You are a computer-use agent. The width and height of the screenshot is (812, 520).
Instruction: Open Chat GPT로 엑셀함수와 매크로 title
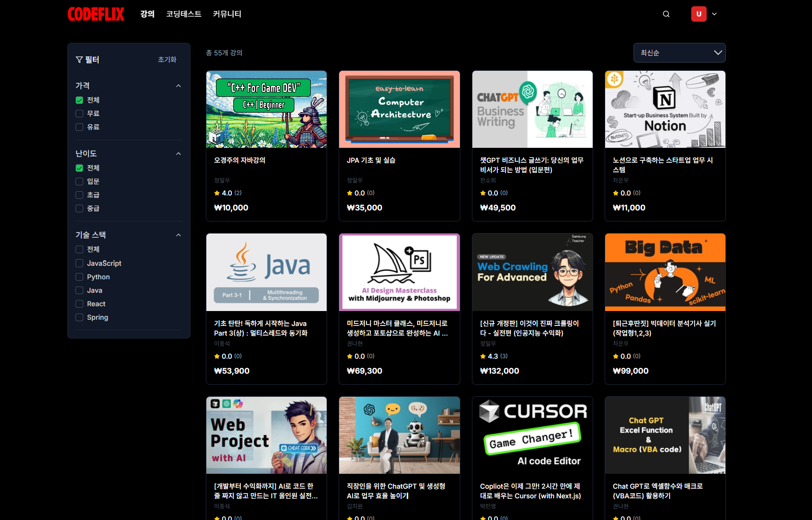tap(658, 491)
